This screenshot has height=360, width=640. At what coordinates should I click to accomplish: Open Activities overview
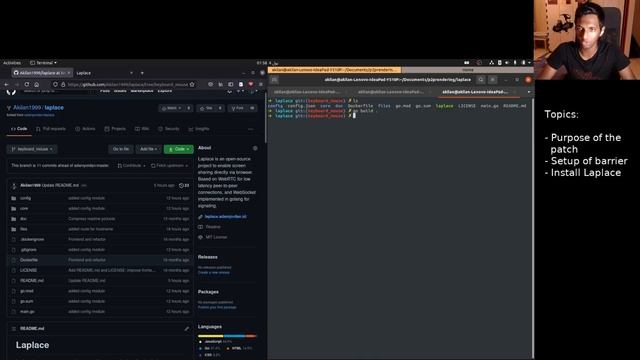click(12, 63)
